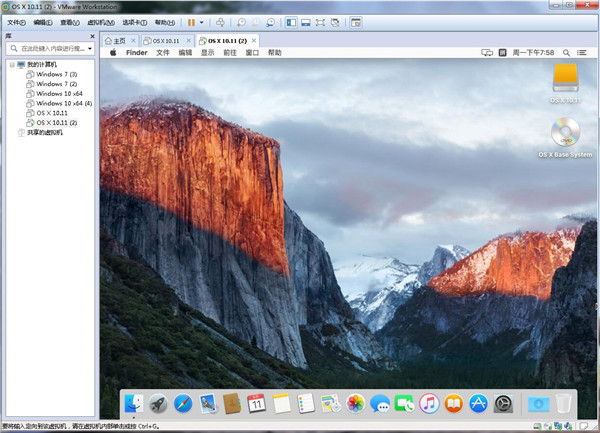Open Contacts book icon in Dock
The image size is (600, 433).
(x=232, y=404)
